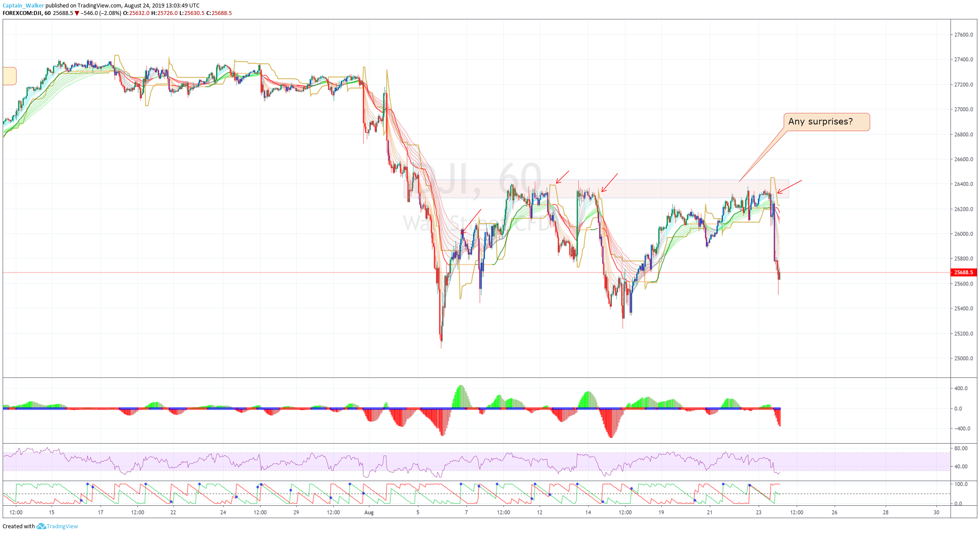Click the date label 15 on time axis
This screenshot has height=534, width=980.
(52, 512)
